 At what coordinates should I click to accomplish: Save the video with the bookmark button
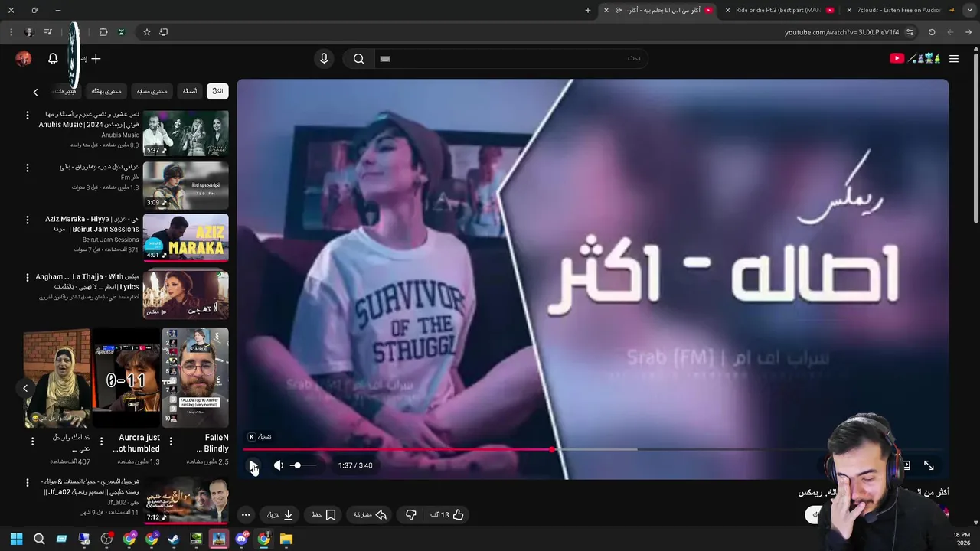pyautogui.click(x=324, y=515)
